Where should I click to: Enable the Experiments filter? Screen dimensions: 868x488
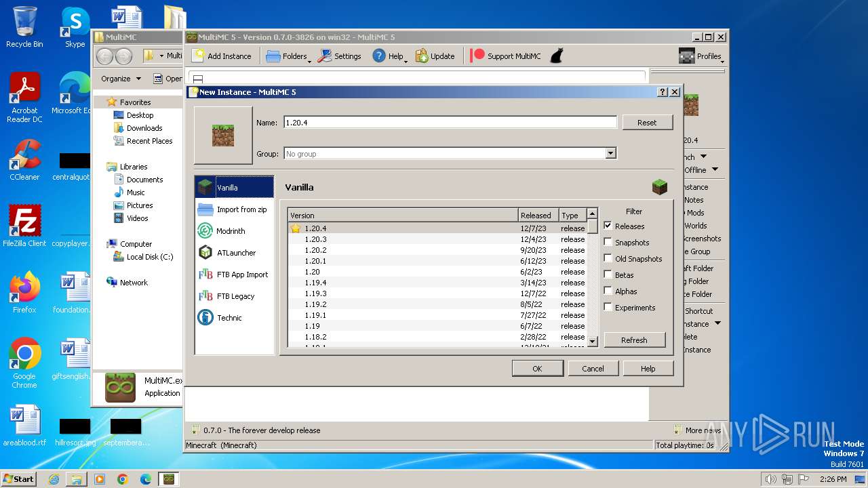[x=608, y=307]
